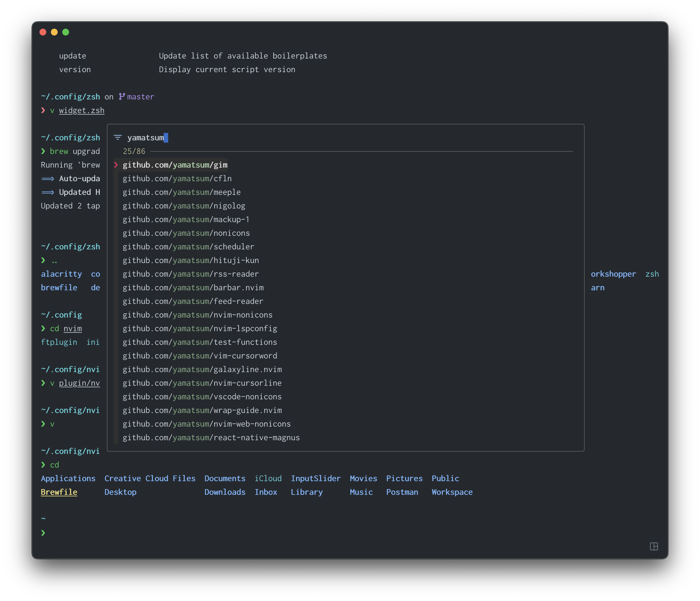This screenshot has height=601, width=700.
Task: Click the Public directory name
Action: (445, 478)
